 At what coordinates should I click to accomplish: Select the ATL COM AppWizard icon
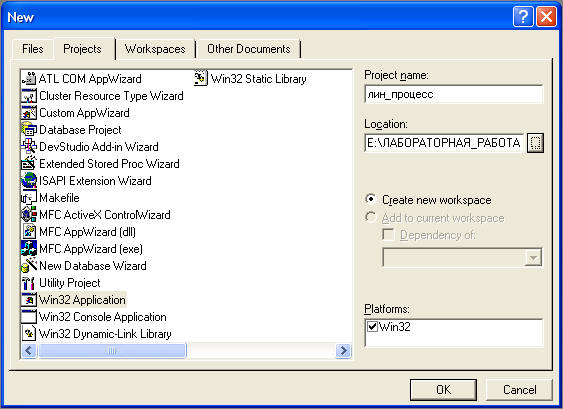29,78
